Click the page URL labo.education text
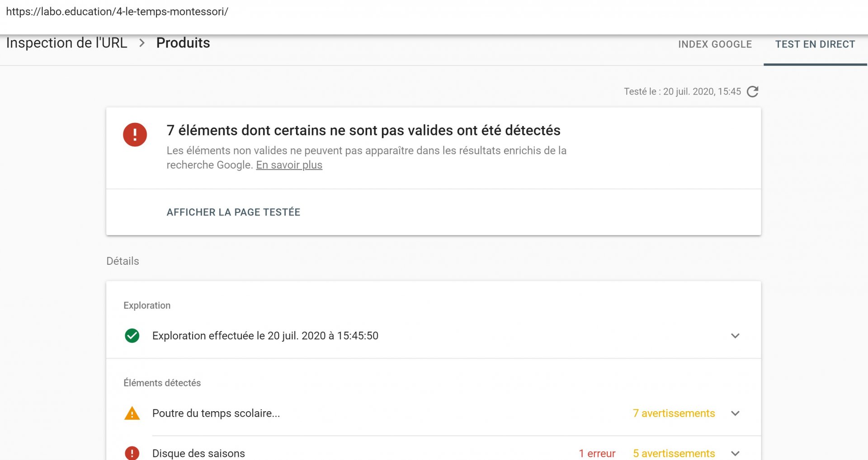The height and width of the screenshot is (460, 868). pyautogui.click(x=117, y=12)
